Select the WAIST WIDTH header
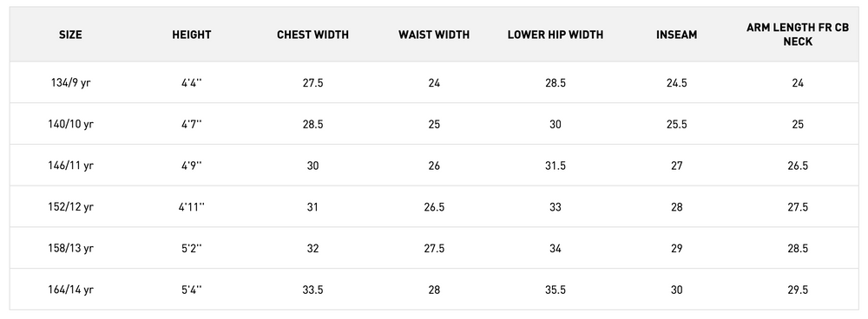This screenshot has width=868, height=319. (x=434, y=35)
